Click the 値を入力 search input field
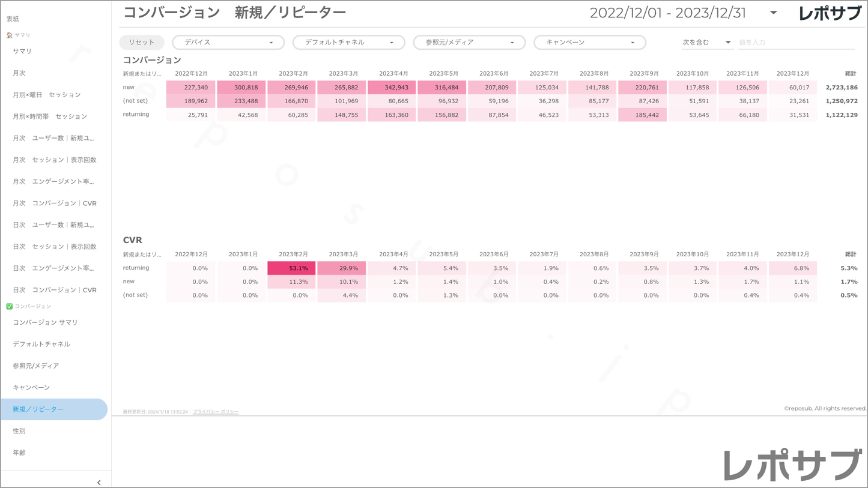Screen dimensions: 868x488 pyautogui.click(x=795, y=43)
